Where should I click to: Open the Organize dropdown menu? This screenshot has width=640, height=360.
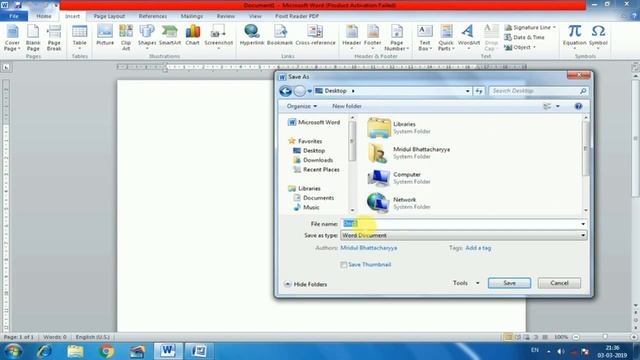302,106
